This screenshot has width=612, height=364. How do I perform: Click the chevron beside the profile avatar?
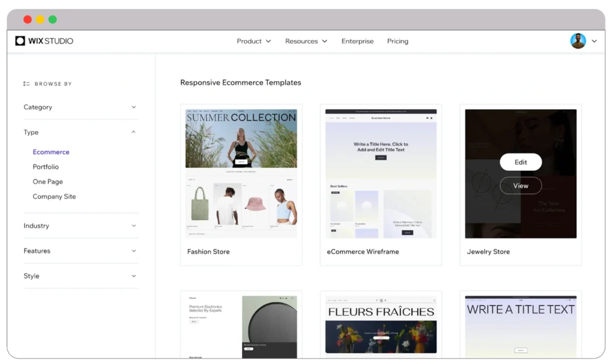pyautogui.click(x=592, y=41)
